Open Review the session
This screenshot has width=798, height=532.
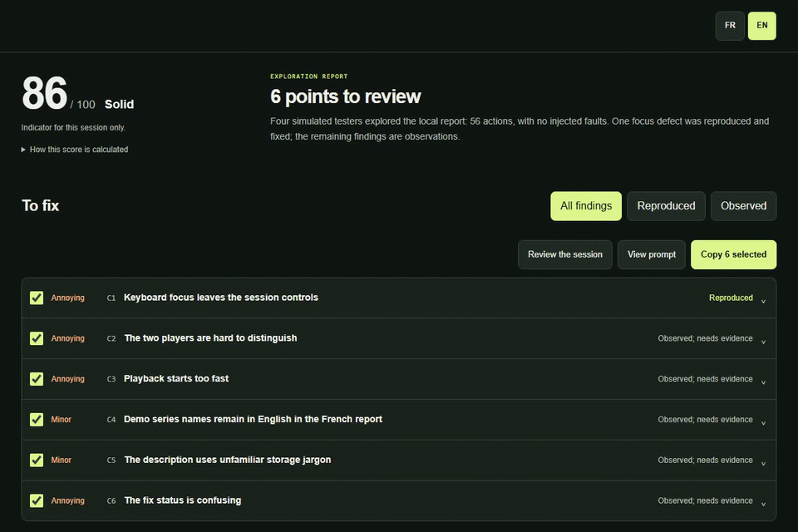(x=565, y=254)
